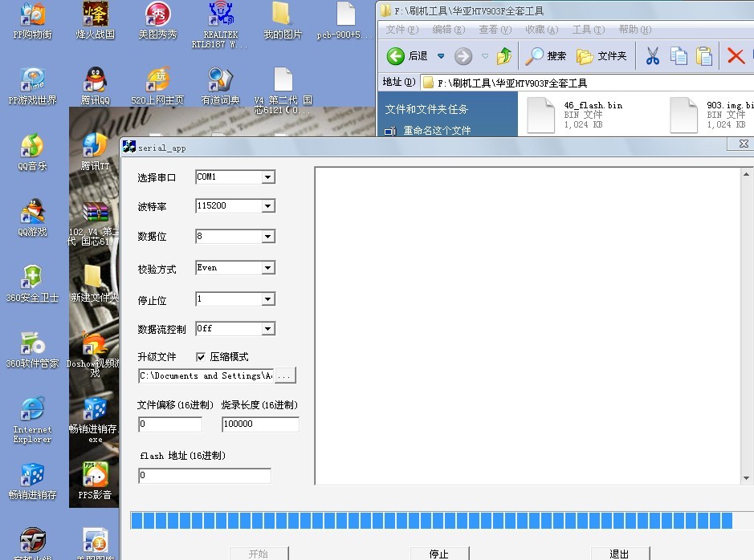Click the 复制 copy icon in Explorer toolbar
Screen dimensions: 754x560
pos(678,56)
